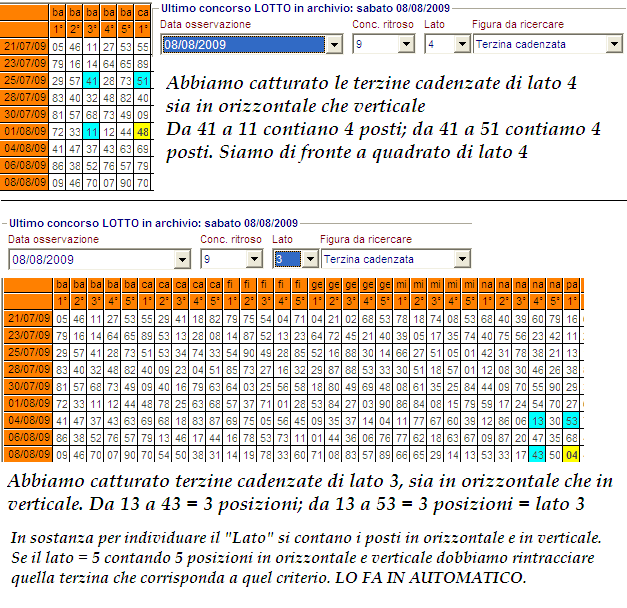627x608 pixels.
Task: Open Conc. ritroso dropdown beside Lato 4
Action: pos(406,44)
